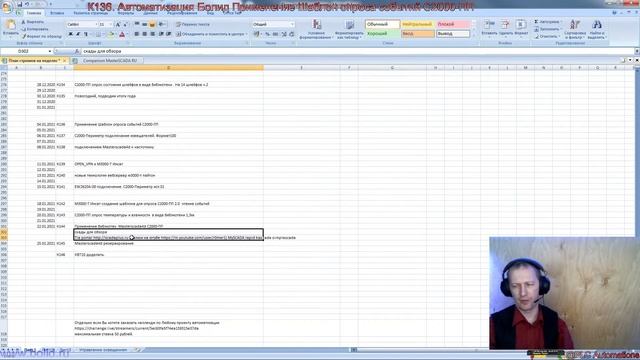Click the accounting number format icon

[x=256, y=34]
